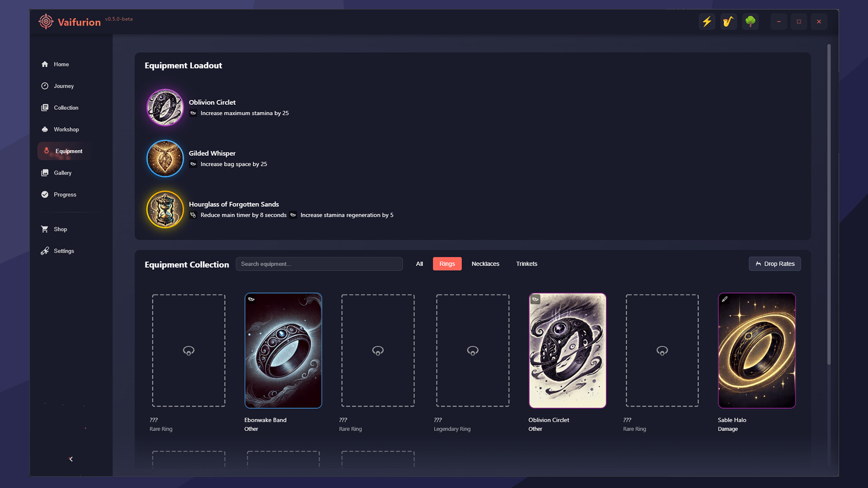Image resolution: width=868 pixels, height=488 pixels.
Task: Toggle the equipped Oblivion Circlet in the loadout
Action: tap(165, 108)
